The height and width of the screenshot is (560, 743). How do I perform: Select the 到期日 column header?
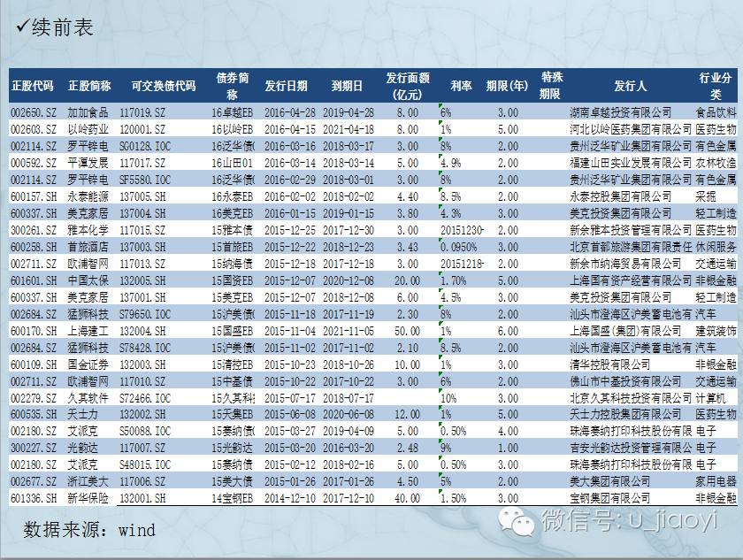[347, 86]
